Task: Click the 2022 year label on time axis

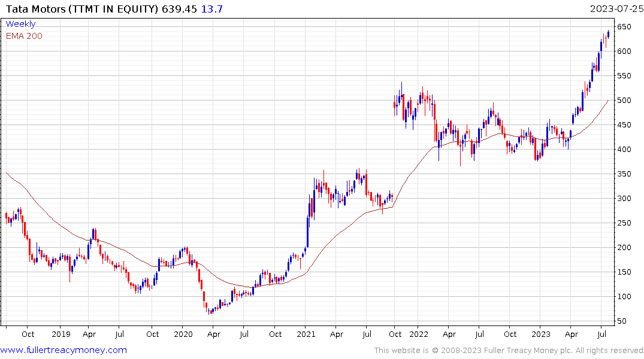Action: point(419,334)
